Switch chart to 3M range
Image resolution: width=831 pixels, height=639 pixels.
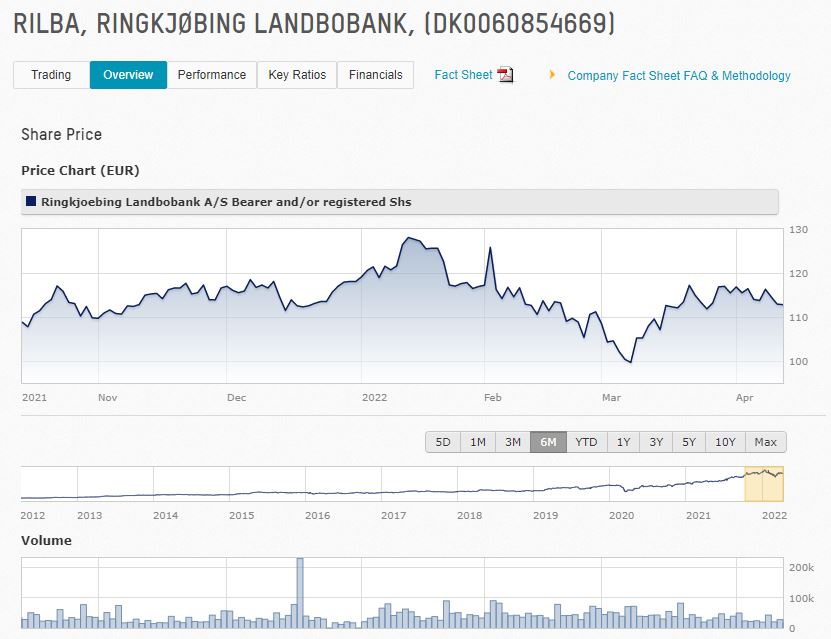[513, 442]
